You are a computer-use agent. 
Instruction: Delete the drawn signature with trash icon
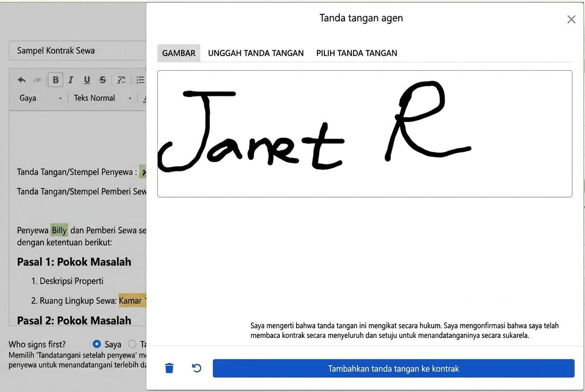click(169, 368)
